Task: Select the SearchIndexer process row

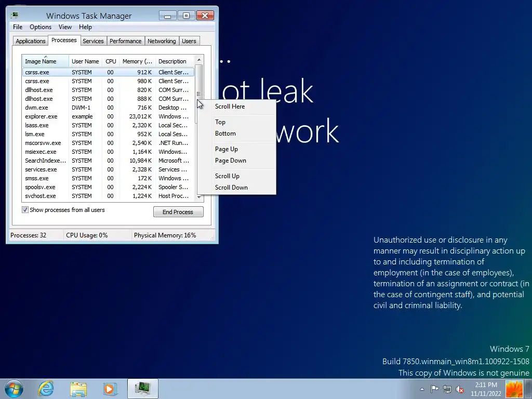Action: [108, 161]
